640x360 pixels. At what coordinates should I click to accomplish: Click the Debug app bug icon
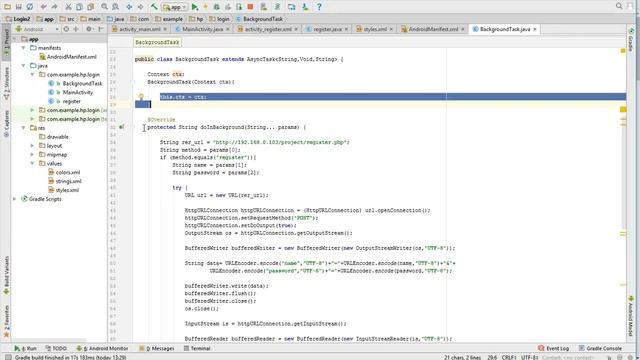tap(217, 7)
